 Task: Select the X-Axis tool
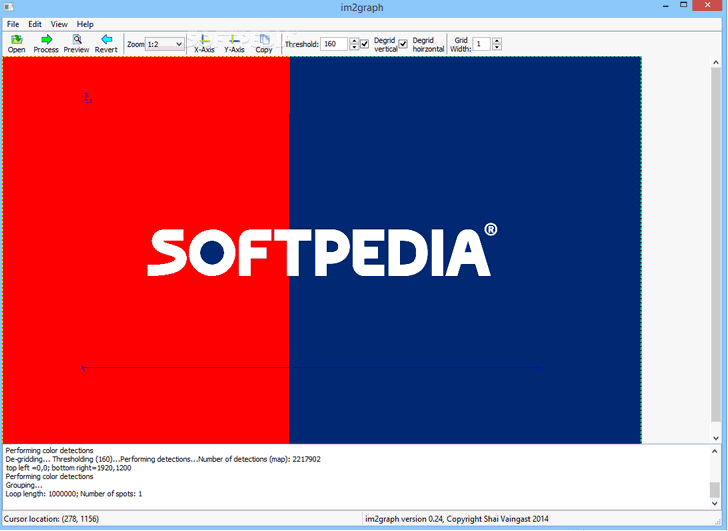(x=204, y=40)
